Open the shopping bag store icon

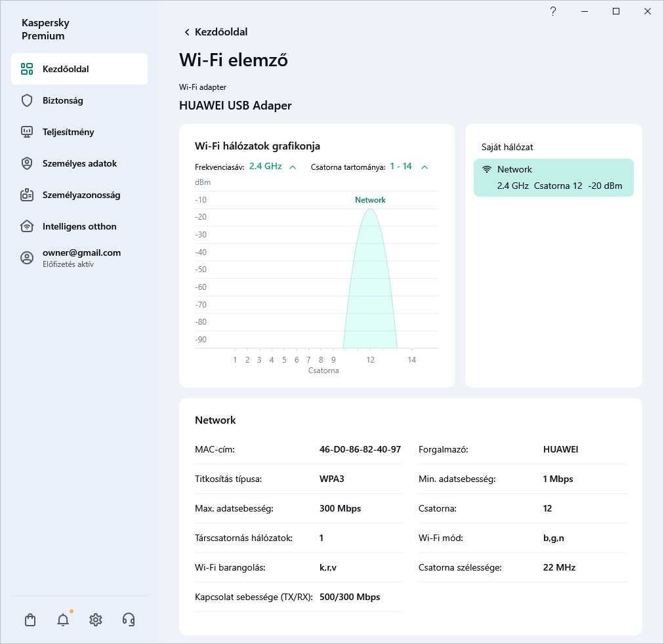click(30, 620)
